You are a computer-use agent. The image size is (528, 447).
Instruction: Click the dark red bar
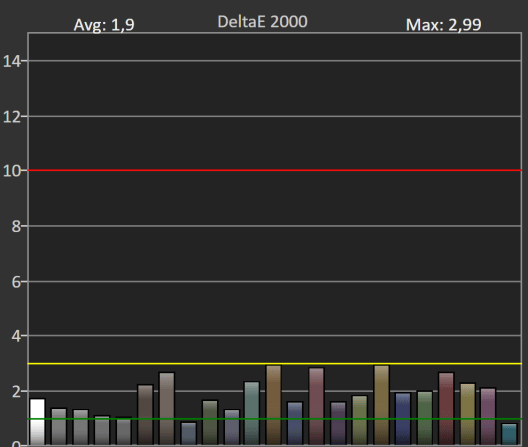point(446,409)
